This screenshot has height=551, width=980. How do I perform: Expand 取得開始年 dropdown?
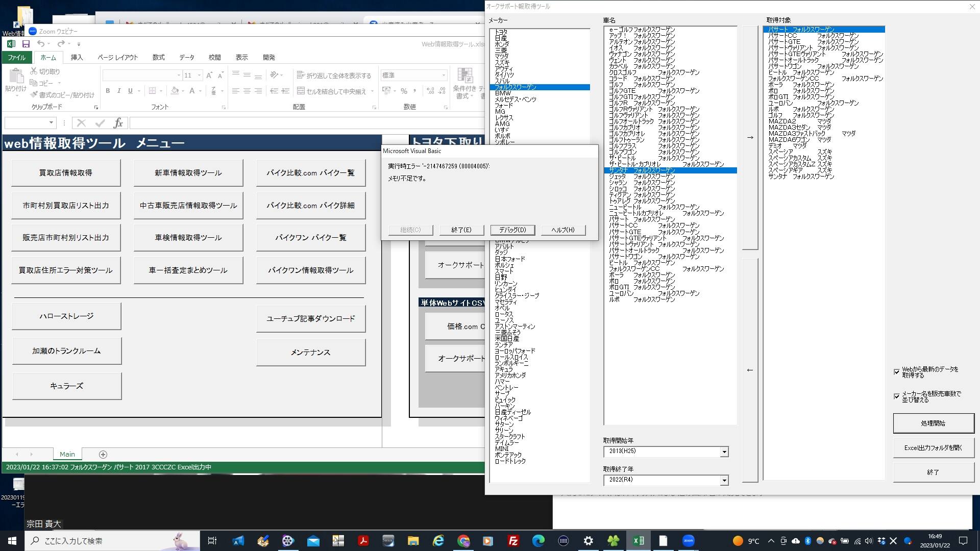724,452
